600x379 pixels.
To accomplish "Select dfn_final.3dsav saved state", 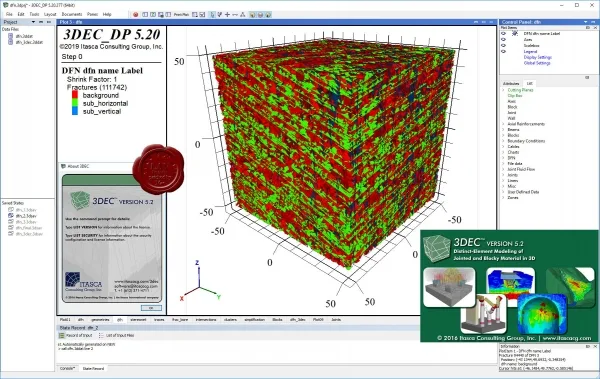I will pos(29,228).
